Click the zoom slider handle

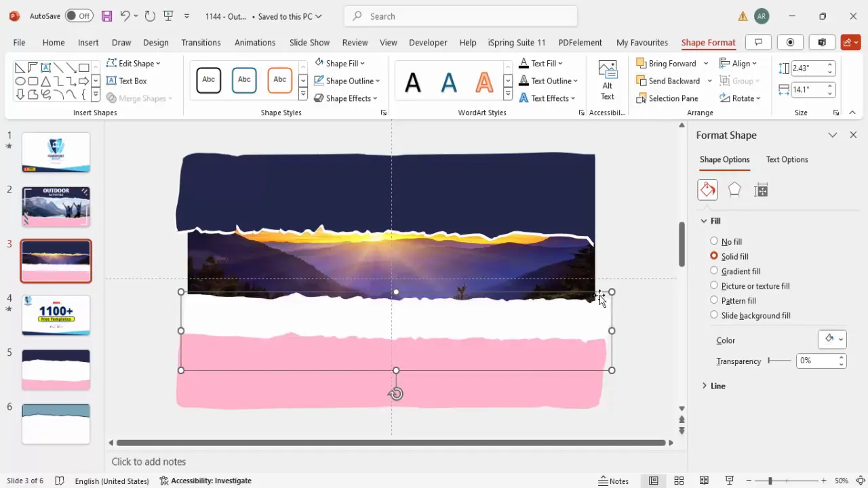(x=770, y=481)
